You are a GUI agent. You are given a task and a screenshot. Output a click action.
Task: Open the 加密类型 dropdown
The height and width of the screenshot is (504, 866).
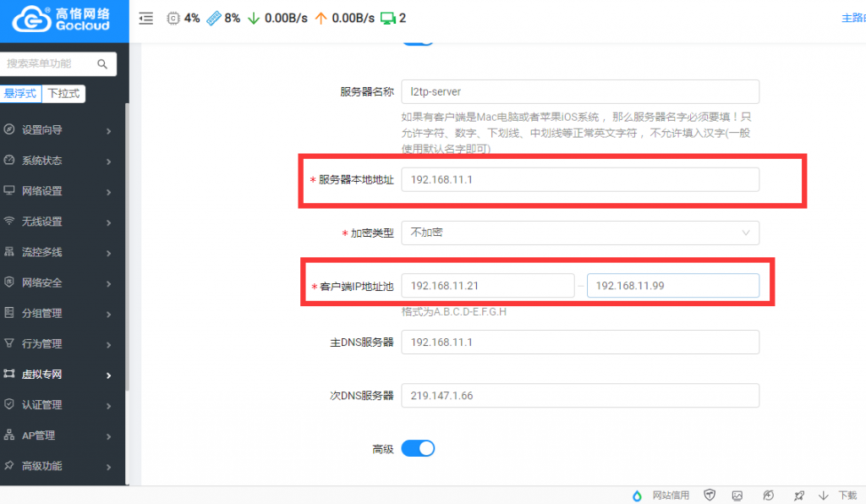pyautogui.click(x=580, y=233)
